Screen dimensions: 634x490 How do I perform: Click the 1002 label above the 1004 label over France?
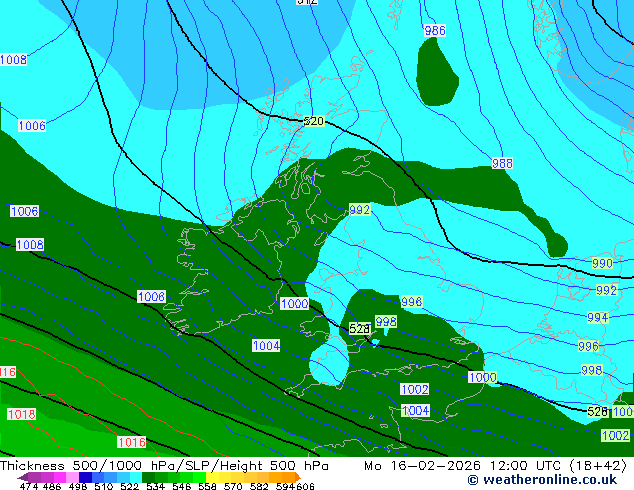click(414, 389)
